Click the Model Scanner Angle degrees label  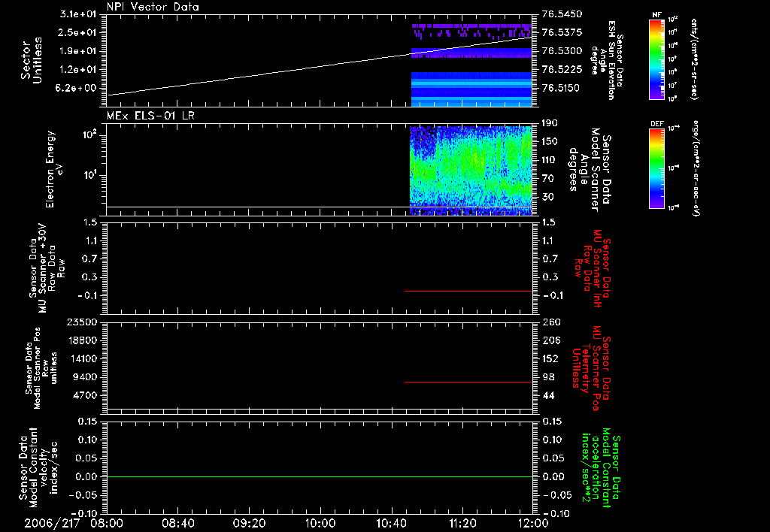(590, 170)
